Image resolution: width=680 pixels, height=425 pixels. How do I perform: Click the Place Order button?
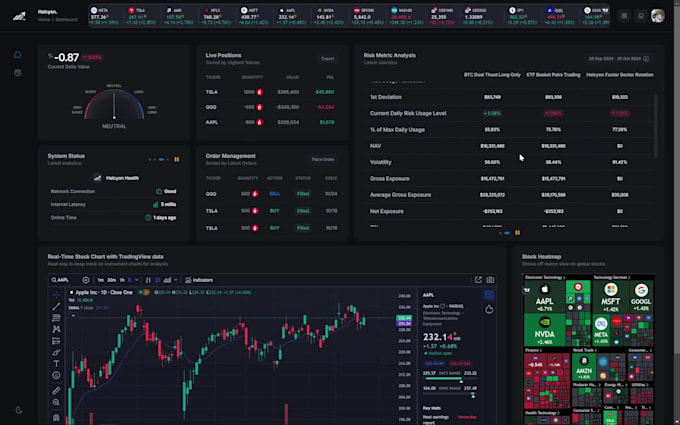[x=323, y=159]
